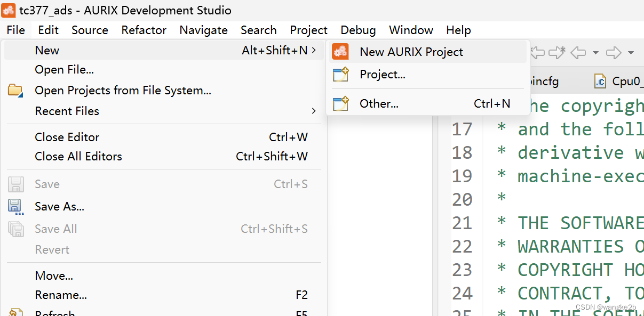Click the Save As floppy disk icon

(x=15, y=207)
